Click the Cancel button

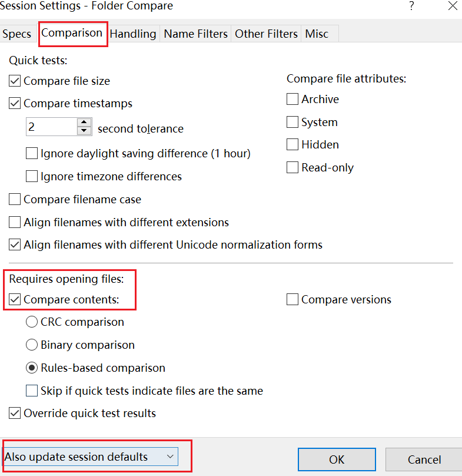424,460
